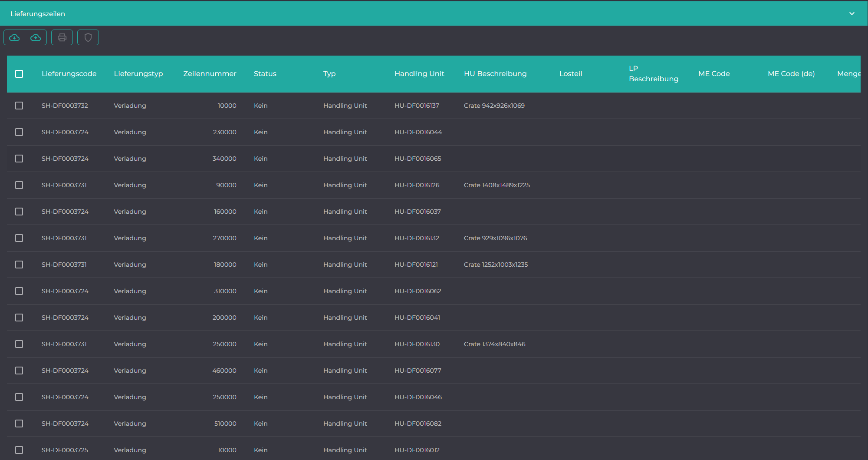
Task: Sort by Lieferungscode column header
Action: (x=69, y=74)
